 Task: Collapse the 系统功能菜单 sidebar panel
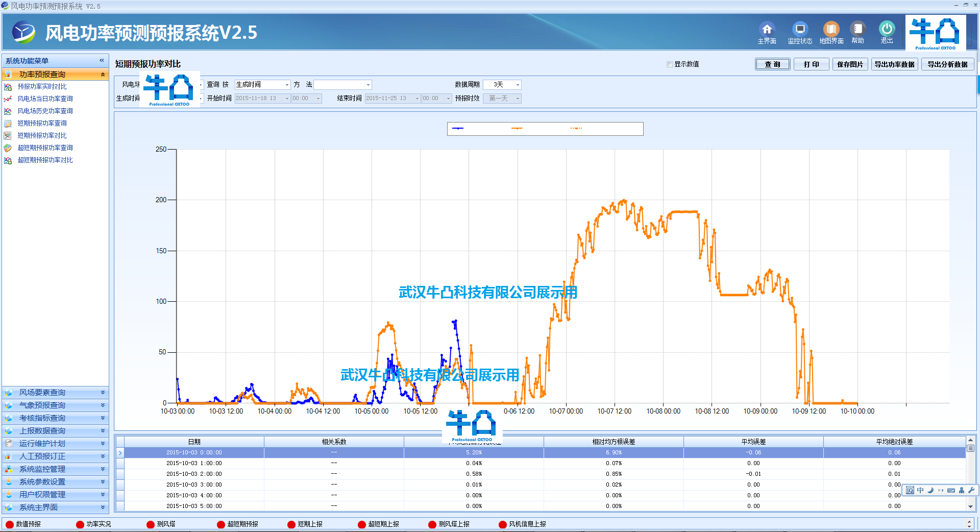(102, 61)
